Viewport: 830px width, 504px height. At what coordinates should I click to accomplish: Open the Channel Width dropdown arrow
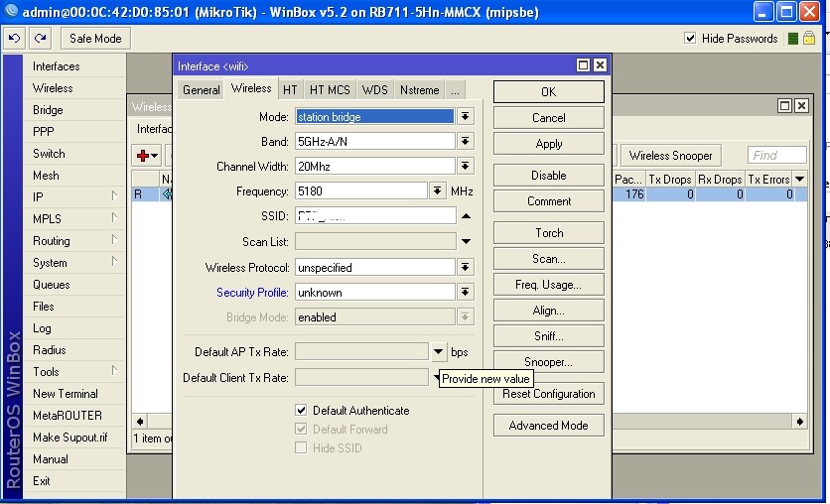466,166
